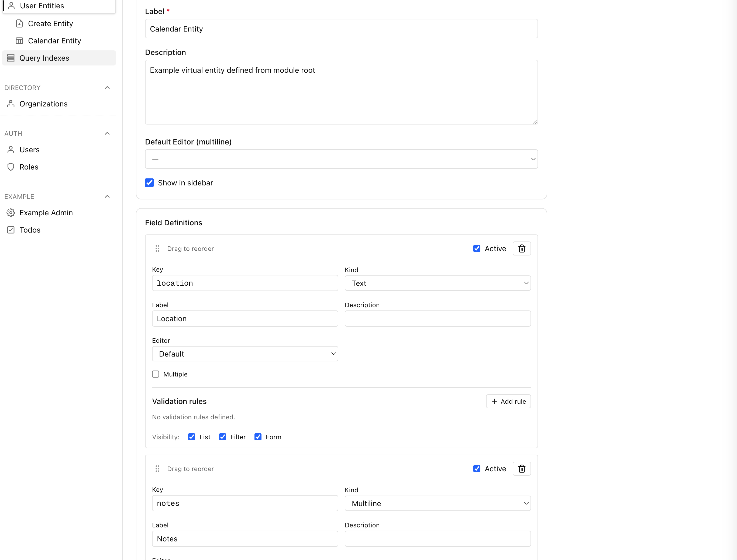Click the drag handle on the notes field
Screen dimensions: 737x560
157,468
